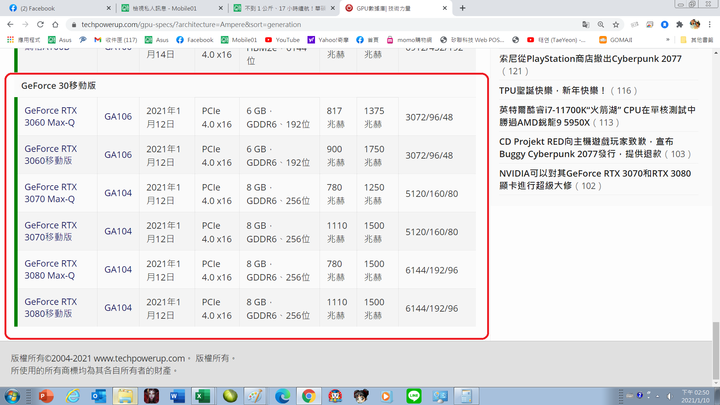Viewport: 720px width, 405px height.
Task: Open a new browser tab
Action: [x=462, y=8]
